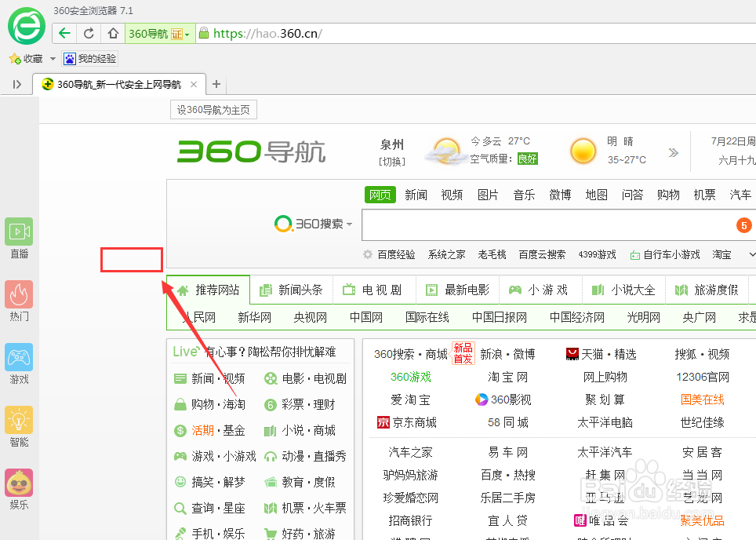Open the 央视网 link

point(311,317)
